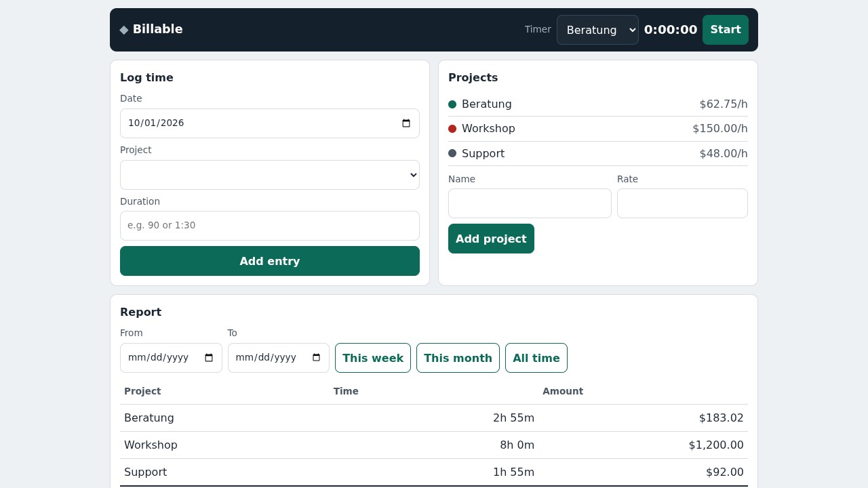The height and width of the screenshot is (488, 868).
Task: Click the Add project button
Action: (x=491, y=239)
